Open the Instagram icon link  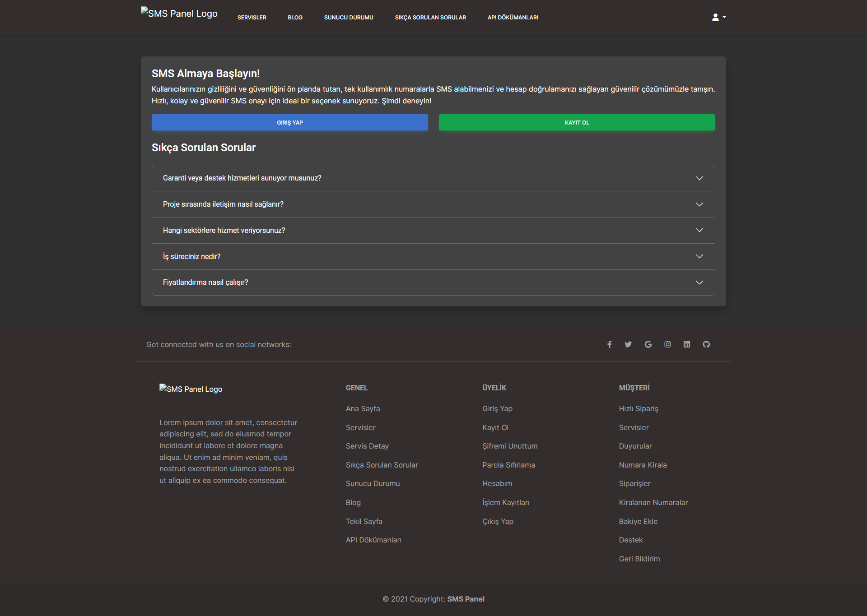[667, 344]
